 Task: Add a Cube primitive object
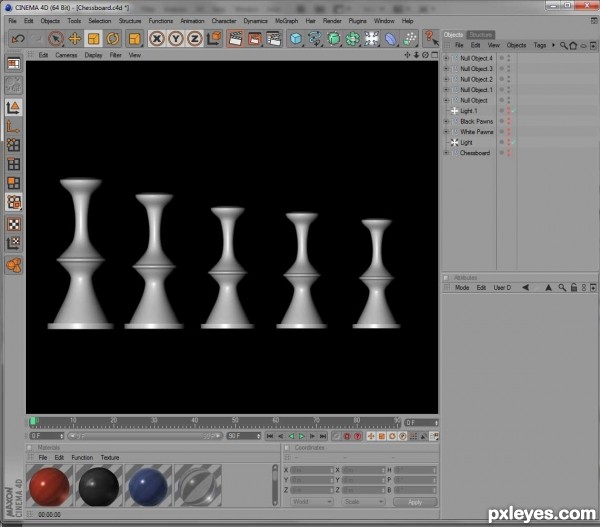296,39
